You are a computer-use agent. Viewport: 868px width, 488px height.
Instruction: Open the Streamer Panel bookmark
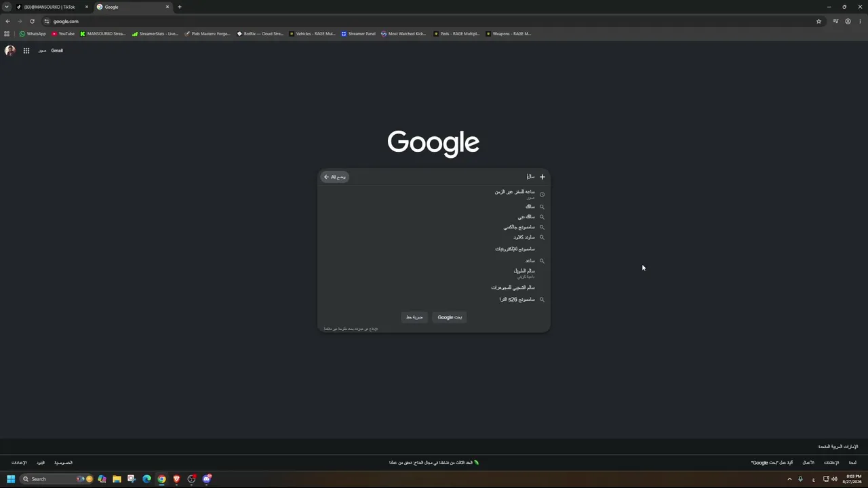(358, 33)
